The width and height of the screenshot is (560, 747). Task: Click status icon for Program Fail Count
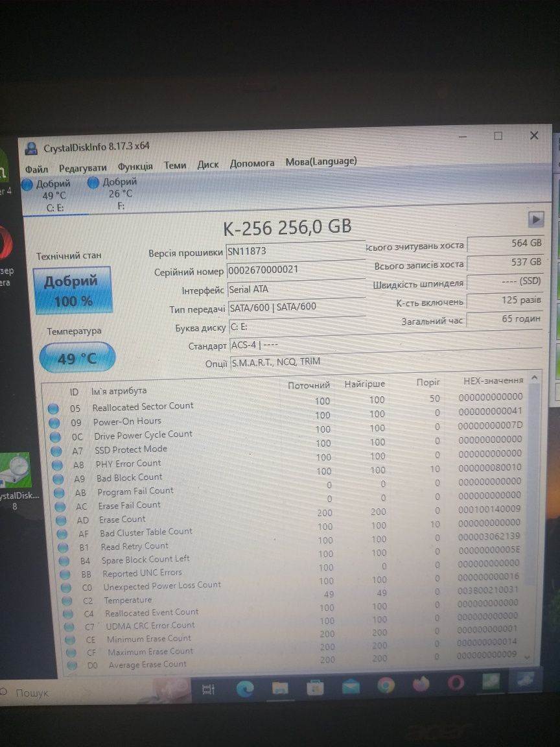tap(58, 493)
